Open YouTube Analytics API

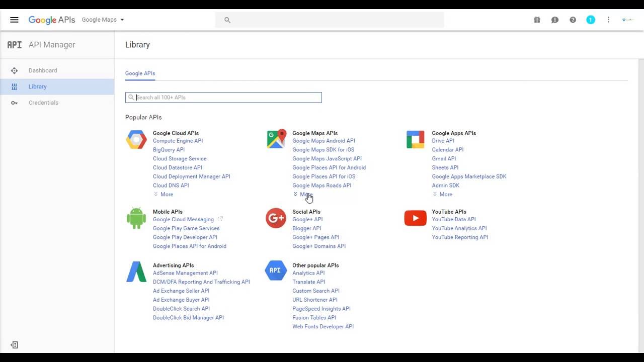pyautogui.click(x=459, y=228)
